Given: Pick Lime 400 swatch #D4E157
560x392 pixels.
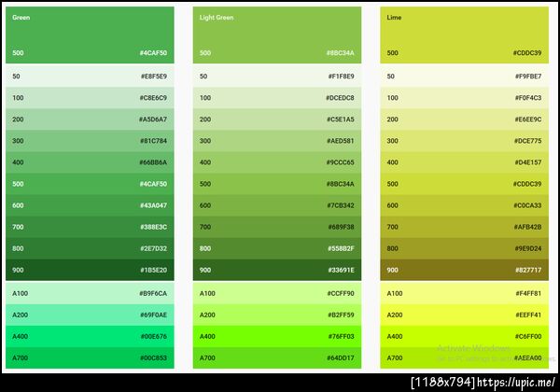Looking at the screenshot, I should 464,162.
